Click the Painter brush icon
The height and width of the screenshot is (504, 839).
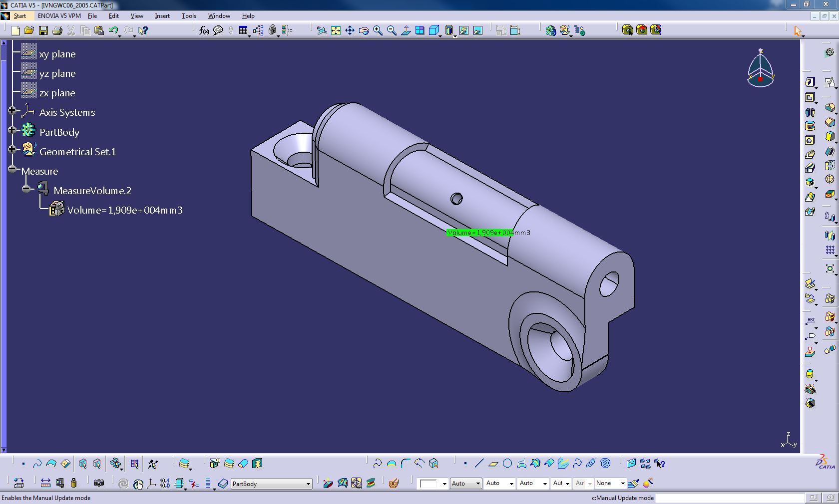[x=634, y=483]
